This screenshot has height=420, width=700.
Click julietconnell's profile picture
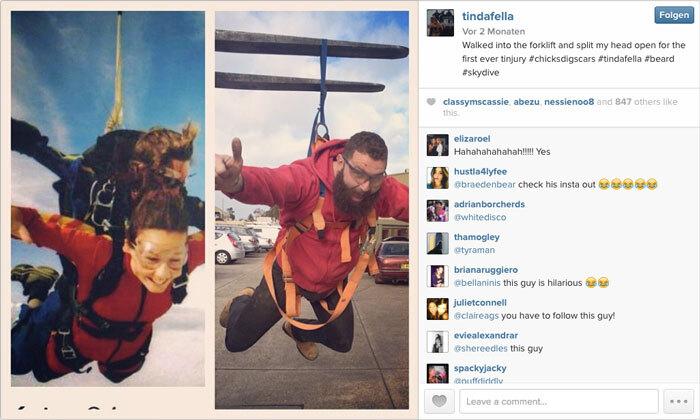click(x=438, y=309)
